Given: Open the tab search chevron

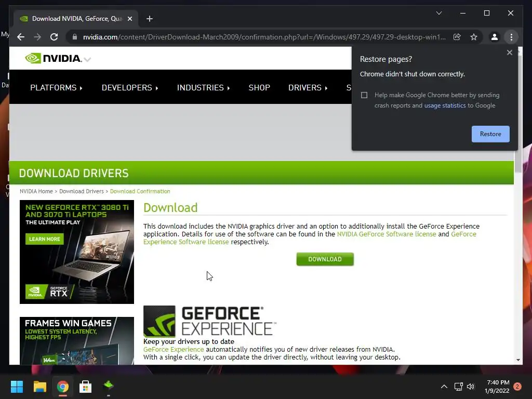Looking at the screenshot, I should (x=438, y=13).
